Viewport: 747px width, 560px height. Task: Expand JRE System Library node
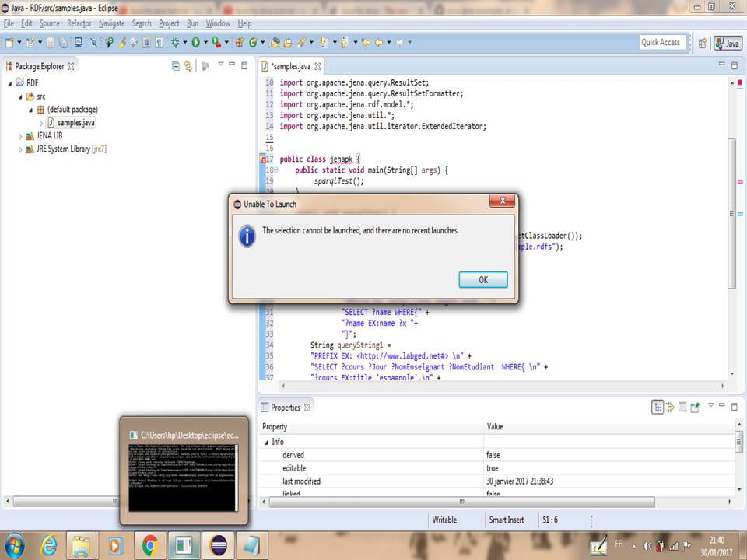[21, 149]
